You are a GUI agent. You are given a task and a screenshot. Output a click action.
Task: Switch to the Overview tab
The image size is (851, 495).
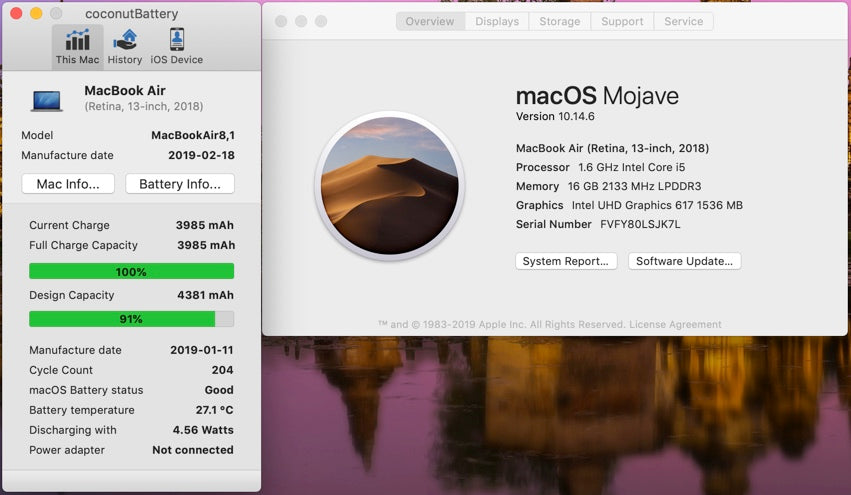point(430,21)
